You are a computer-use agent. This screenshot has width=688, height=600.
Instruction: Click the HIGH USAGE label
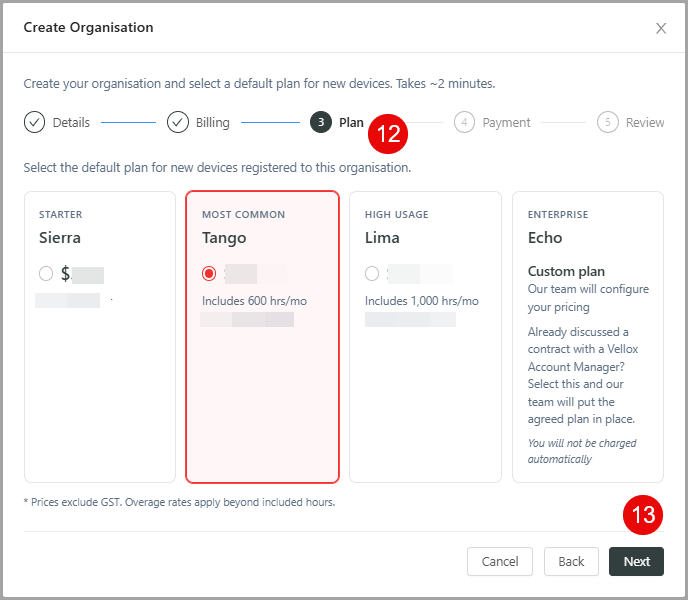[396, 215]
